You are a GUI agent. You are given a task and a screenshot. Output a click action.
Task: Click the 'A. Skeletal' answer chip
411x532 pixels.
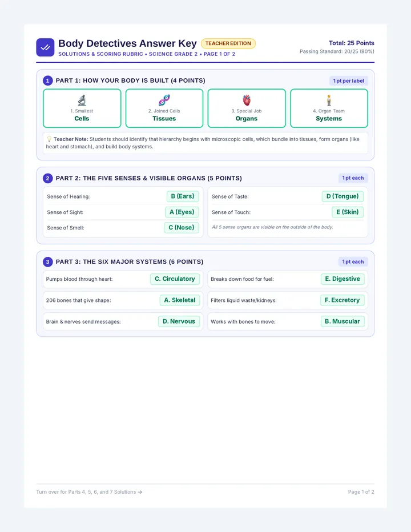tap(180, 300)
